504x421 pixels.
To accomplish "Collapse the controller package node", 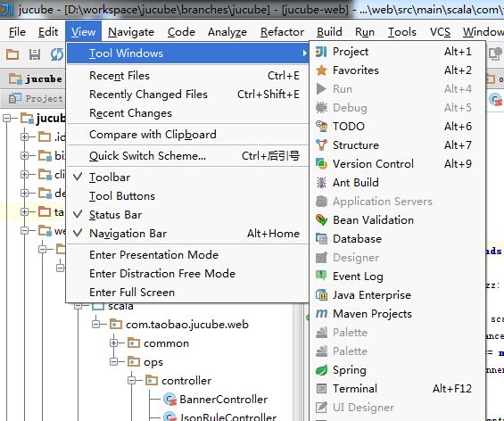I will (131, 381).
